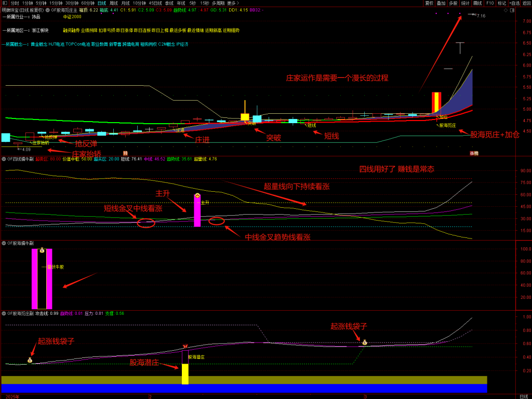Click the blue band in bottom indicator
The height and width of the screenshot is (399, 532).
(244, 388)
